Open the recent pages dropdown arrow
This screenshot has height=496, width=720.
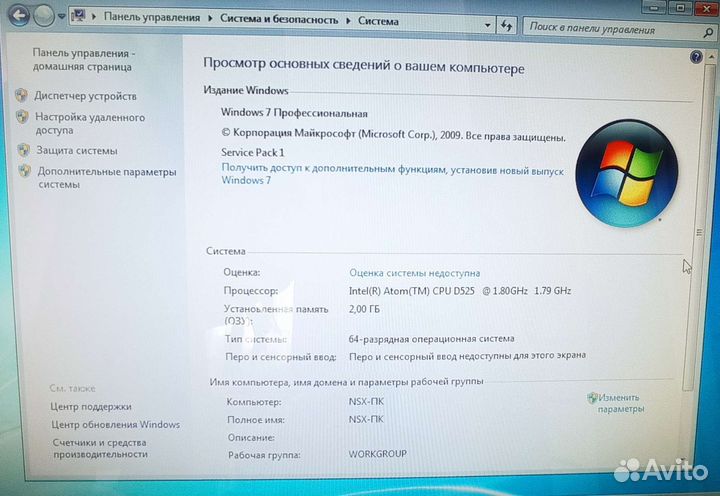(62, 17)
